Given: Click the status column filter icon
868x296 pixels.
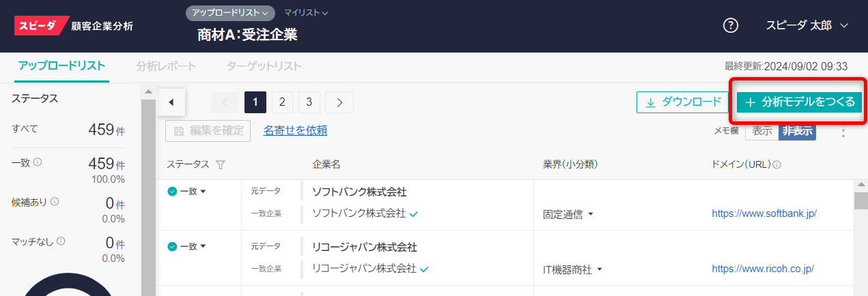Looking at the screenshot, I should coord(220,164).
